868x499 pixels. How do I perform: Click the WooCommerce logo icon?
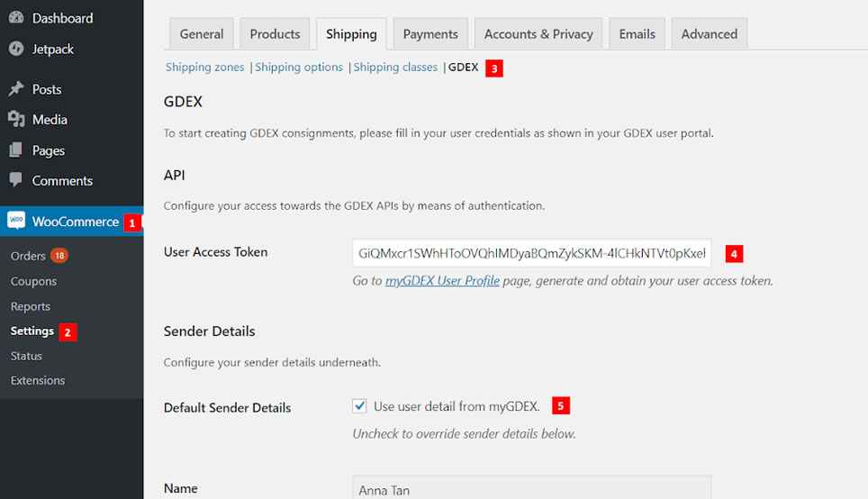[16, 221]
